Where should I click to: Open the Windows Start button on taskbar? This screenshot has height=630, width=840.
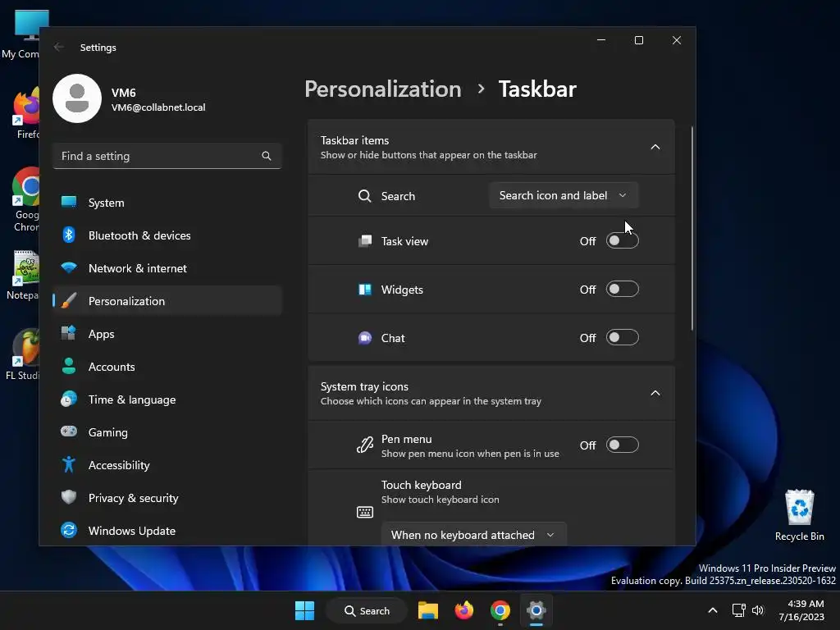click(x=305, y=610)
